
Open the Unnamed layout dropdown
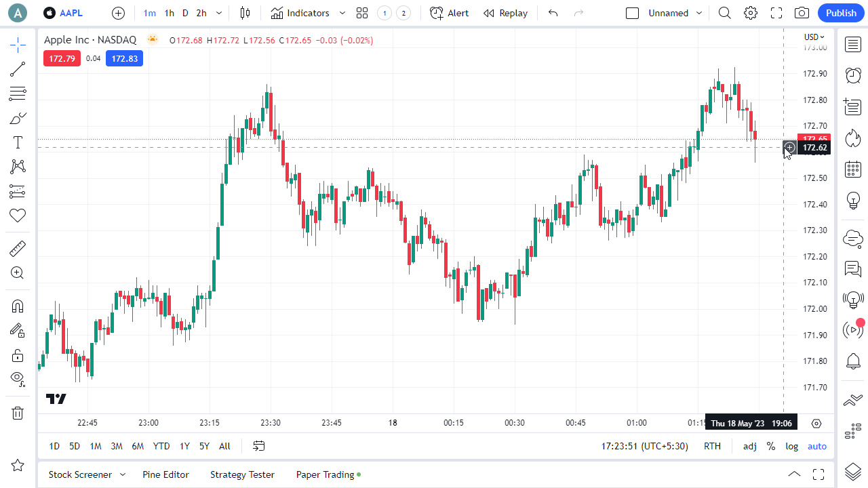[699, 13]
